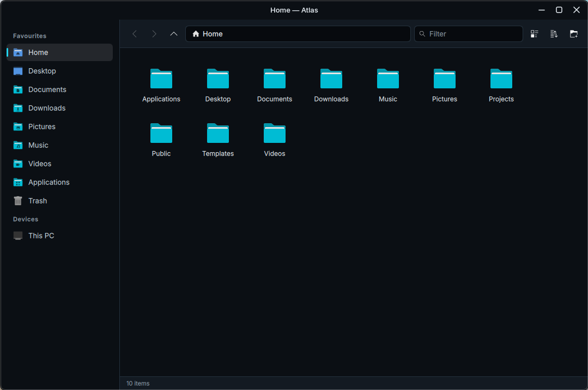Go forward using the forward arrow

(x=154, y=34)
